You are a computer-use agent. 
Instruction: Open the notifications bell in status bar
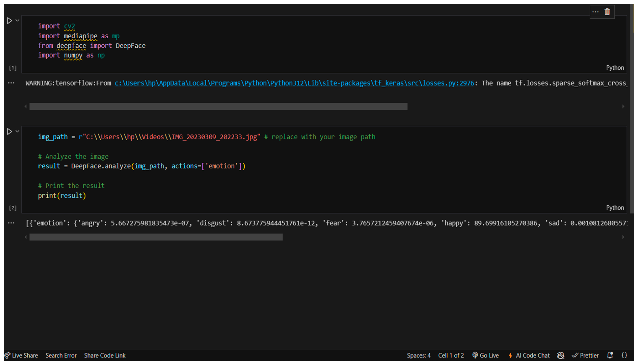coord(610,355)
